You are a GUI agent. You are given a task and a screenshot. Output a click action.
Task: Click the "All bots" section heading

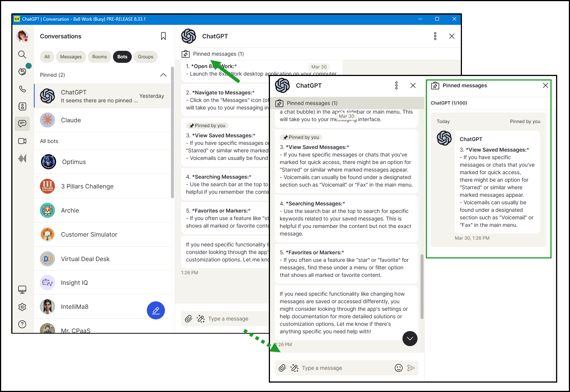click(x=49, y=141)
